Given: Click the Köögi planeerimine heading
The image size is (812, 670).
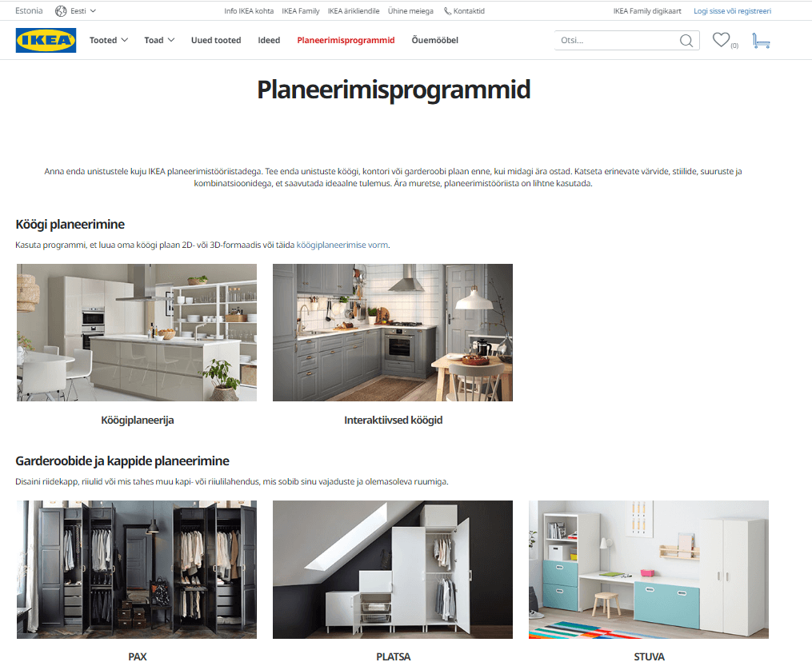Looking at the screenshot, I should 70,224.
